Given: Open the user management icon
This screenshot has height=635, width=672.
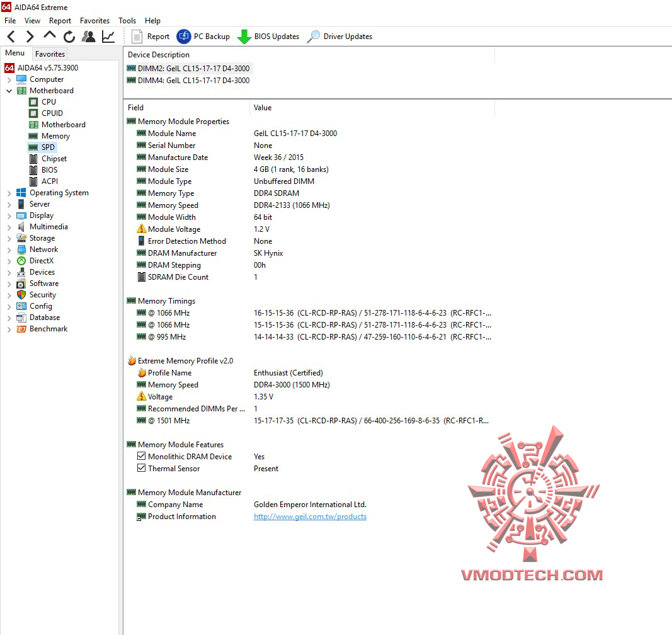Looking at the screenshot, I should tap(89, 37).
